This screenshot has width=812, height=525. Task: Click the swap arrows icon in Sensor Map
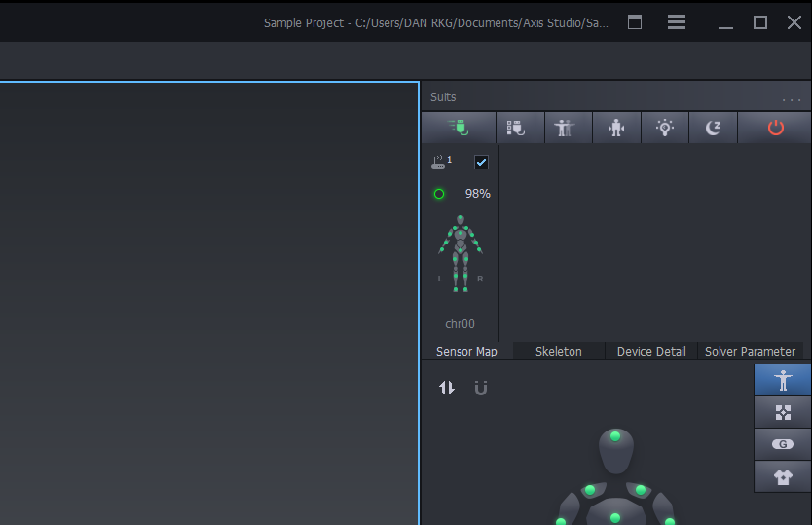pos(446,388)
